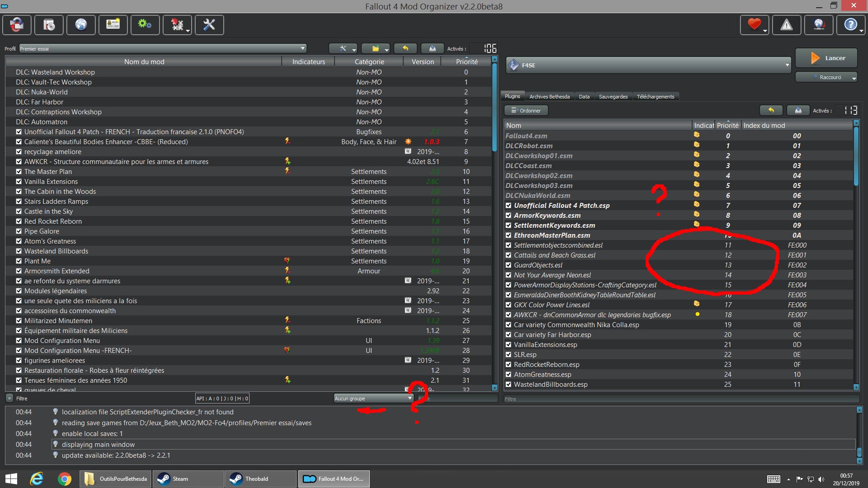Open Steam window from taskbar
868x488 pixels.
[188, 479]
